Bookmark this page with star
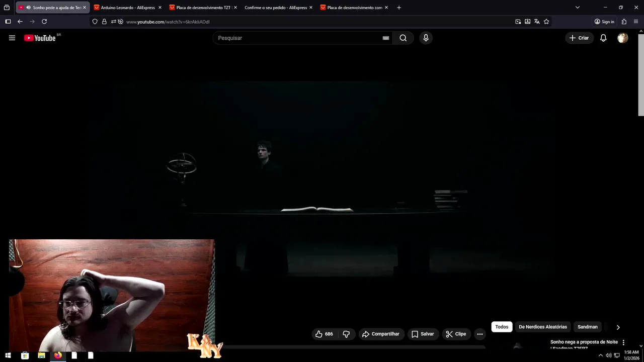 tap(546, 22)
